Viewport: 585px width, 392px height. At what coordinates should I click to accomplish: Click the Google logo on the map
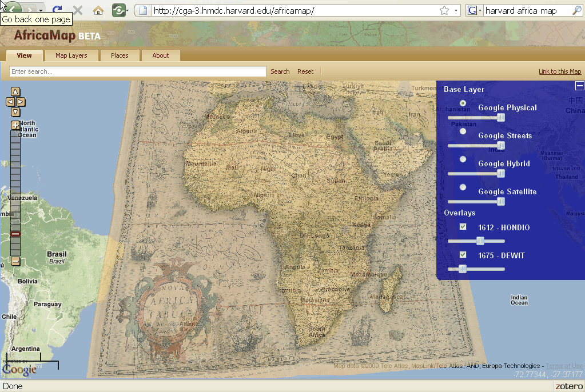(x=19, y=369)
